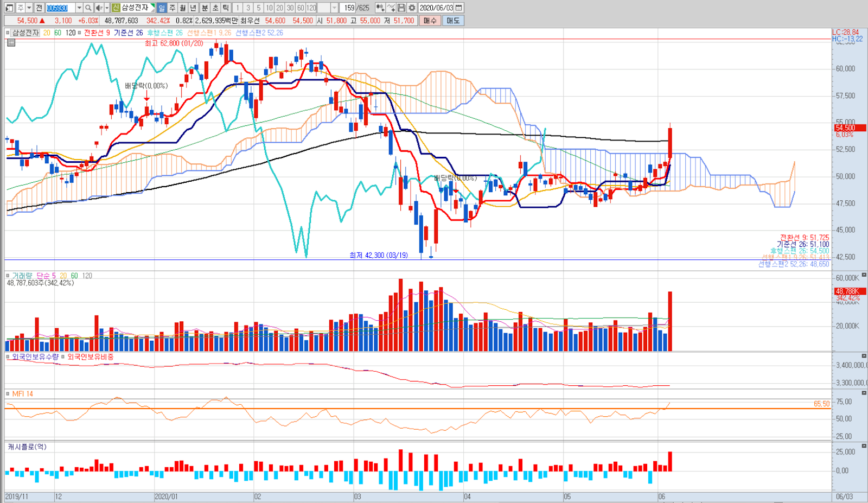This screenshot has width=868, height=503.
Task: Click the 최고 62,800 (01/20) high marker
Action: pos(174,43)
